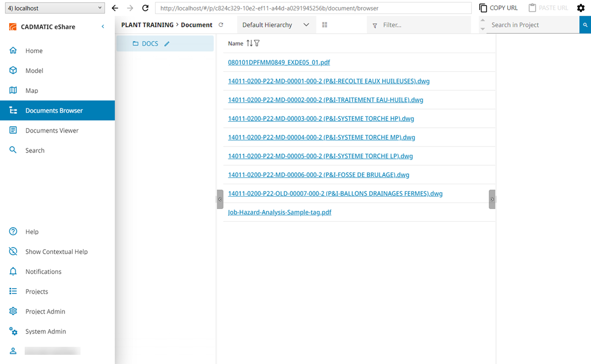Open Documents Viewer
Viewport: 591px width, 364px height.
pyautogui.click(x=57, y=130)
